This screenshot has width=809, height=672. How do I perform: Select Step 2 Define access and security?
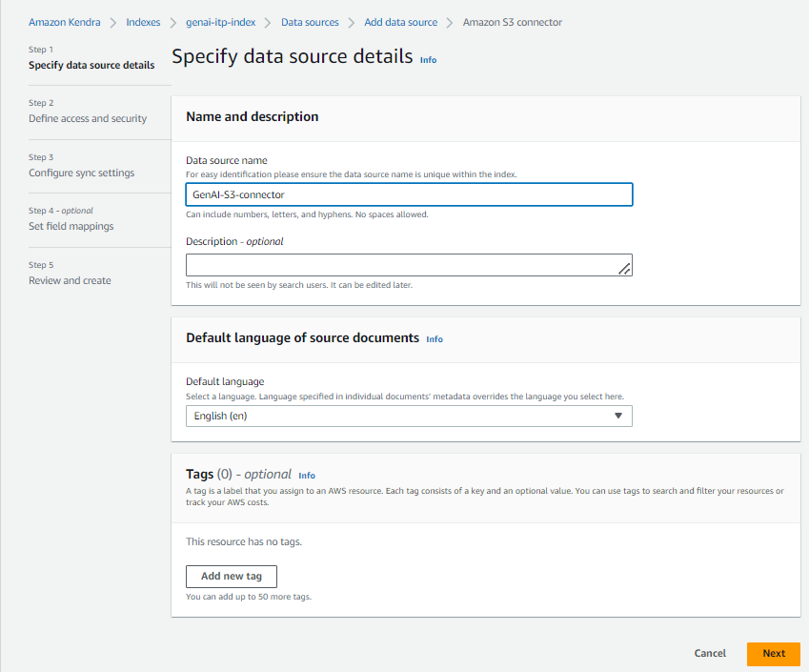[x=88, y=119]
